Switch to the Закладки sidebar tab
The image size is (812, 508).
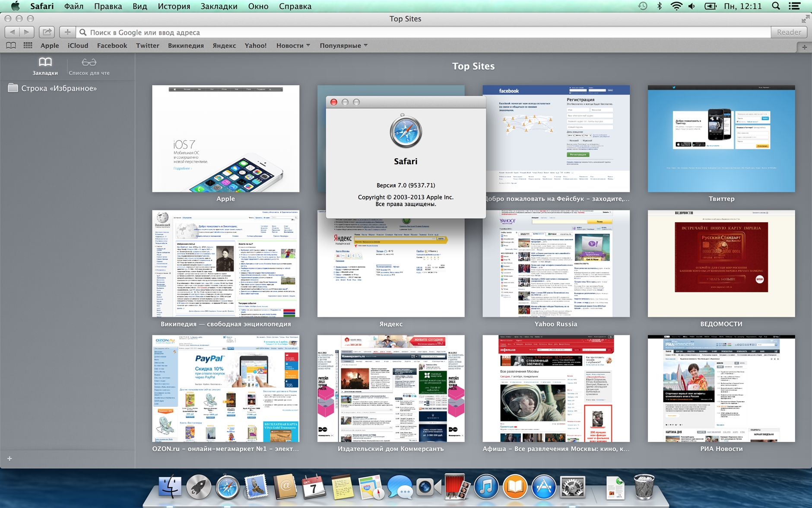pos(45,67)
